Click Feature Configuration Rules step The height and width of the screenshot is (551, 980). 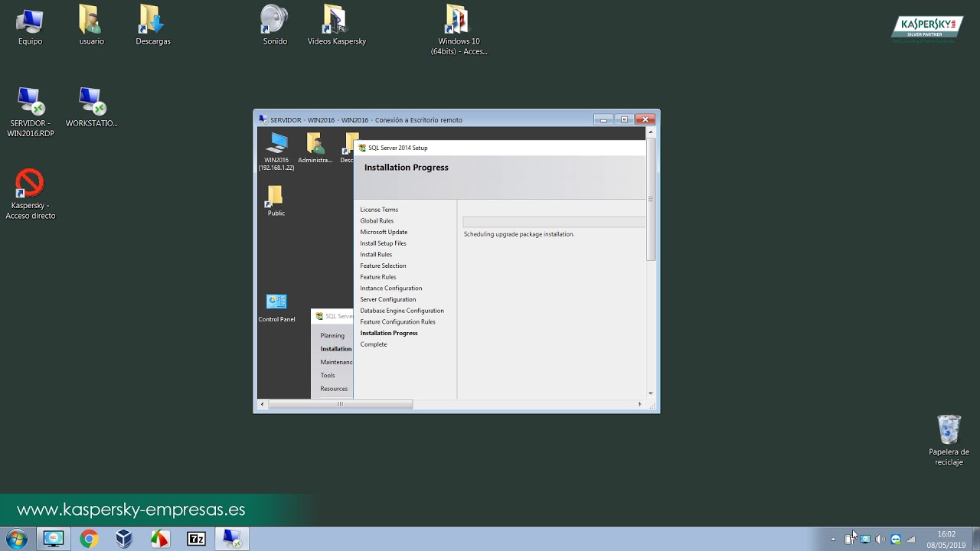(x=397, y=322)
